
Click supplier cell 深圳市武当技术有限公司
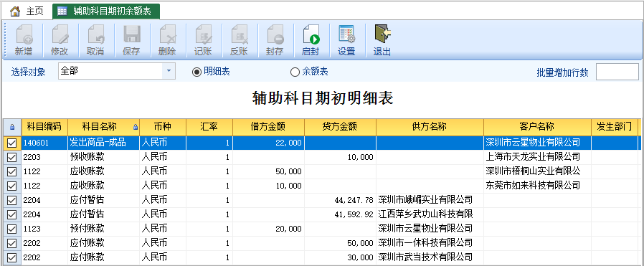(x=430, y=258)
